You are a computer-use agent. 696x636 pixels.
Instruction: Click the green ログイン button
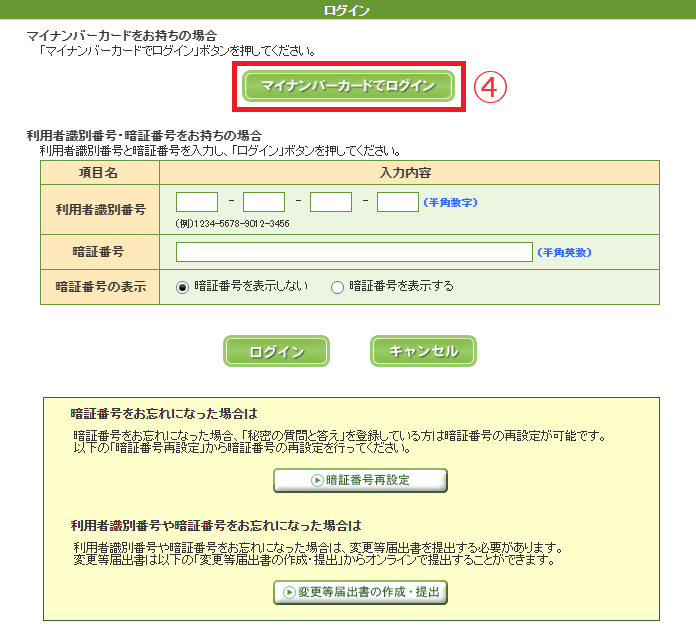click(x=276, y=351)
